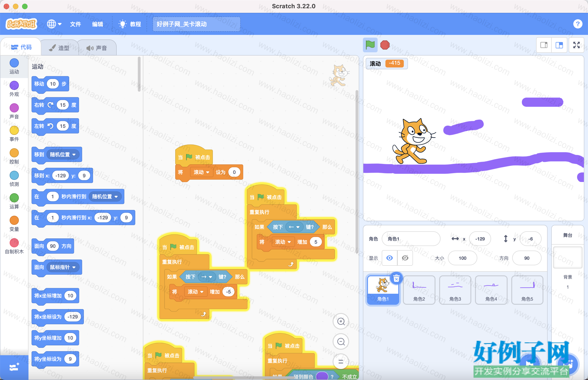Click the stage backdrop thumbnail
This screenshot has width=588, height=380.
(x=568, y=257)
